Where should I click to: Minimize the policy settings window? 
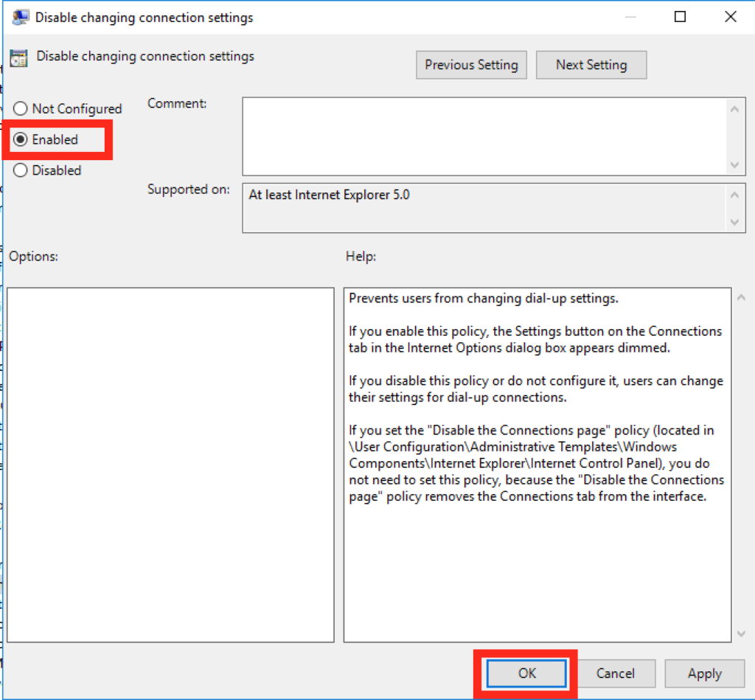[631, 17]
